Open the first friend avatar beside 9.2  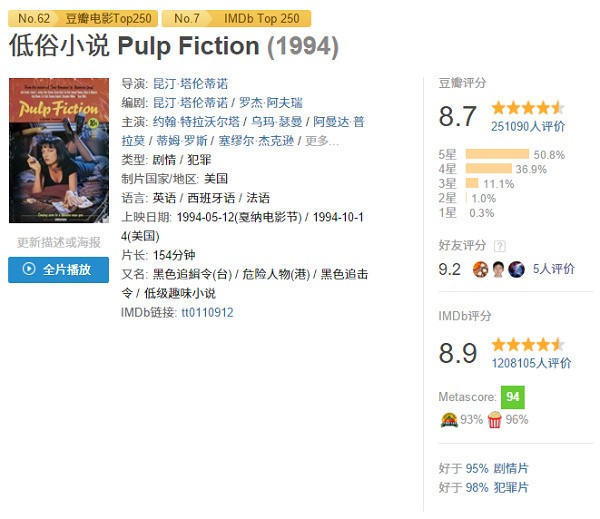pyautogui.click(x=480, y=269)
